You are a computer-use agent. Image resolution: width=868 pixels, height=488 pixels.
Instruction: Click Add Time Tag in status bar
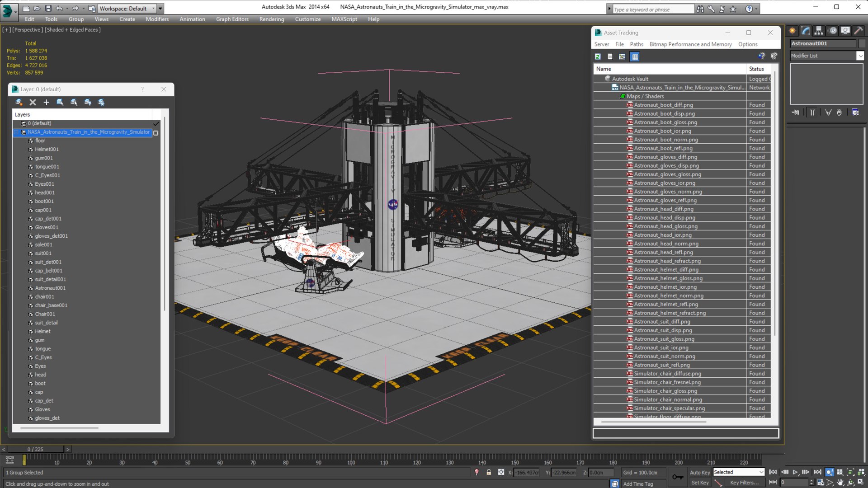[638, 484]
